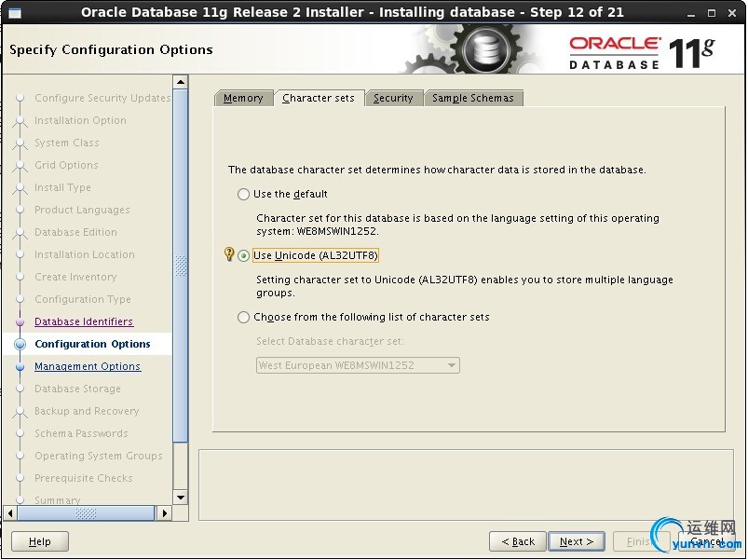
Task: Open the Management Options step link
Action: pyautogui.click(x=88, y=366)
